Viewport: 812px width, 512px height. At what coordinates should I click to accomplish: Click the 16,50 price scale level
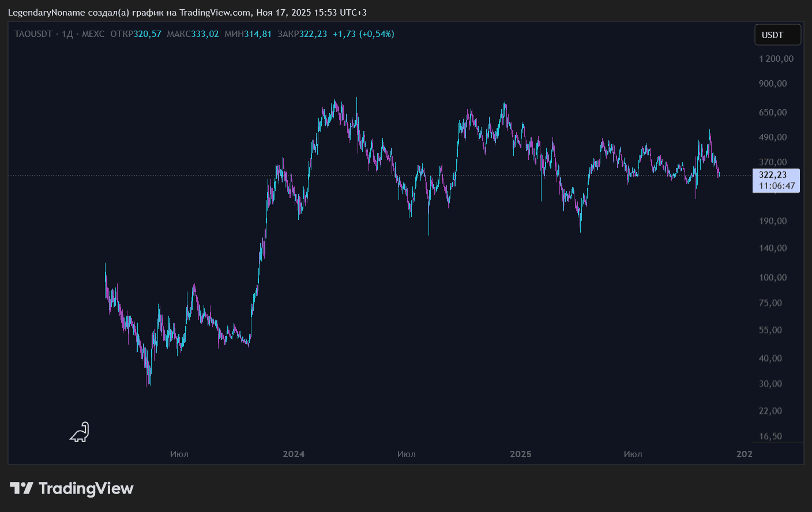point(770,436)
